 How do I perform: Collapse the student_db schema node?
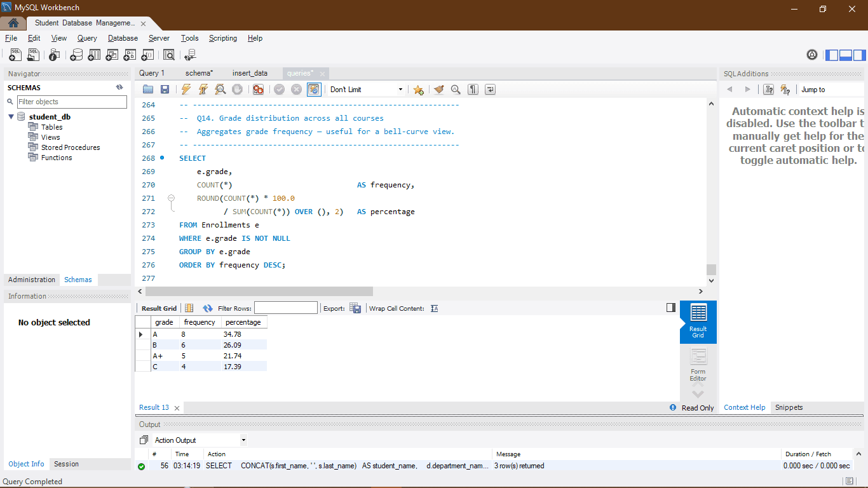click(x=11, y=117)
